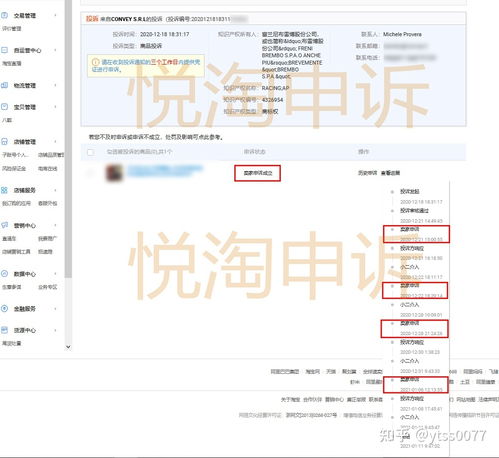
Task: Tick the select-all checkbox in table header
Action: 90,152
